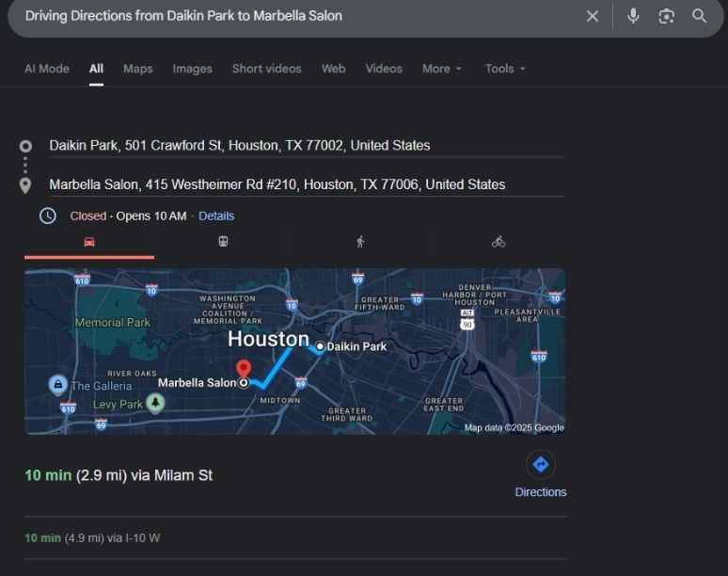Image resolution: width=728 pixels, height=576 pixels.
Task: Click the Washington Avenue Coalition map label
Action: [x=228, y=310]
